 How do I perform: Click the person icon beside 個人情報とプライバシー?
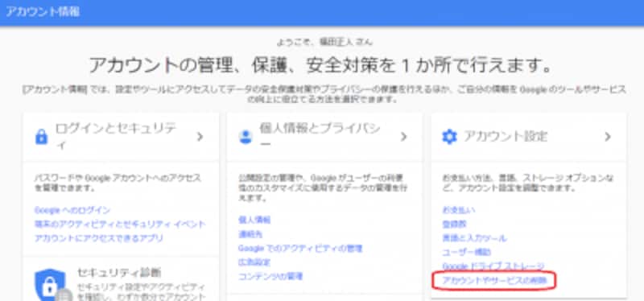[x=246, y=137]
